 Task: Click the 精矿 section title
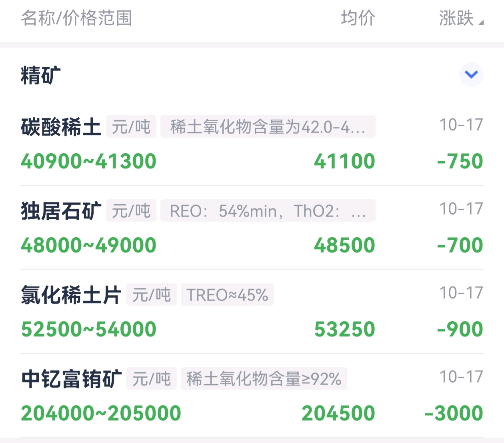pos(40,75)
